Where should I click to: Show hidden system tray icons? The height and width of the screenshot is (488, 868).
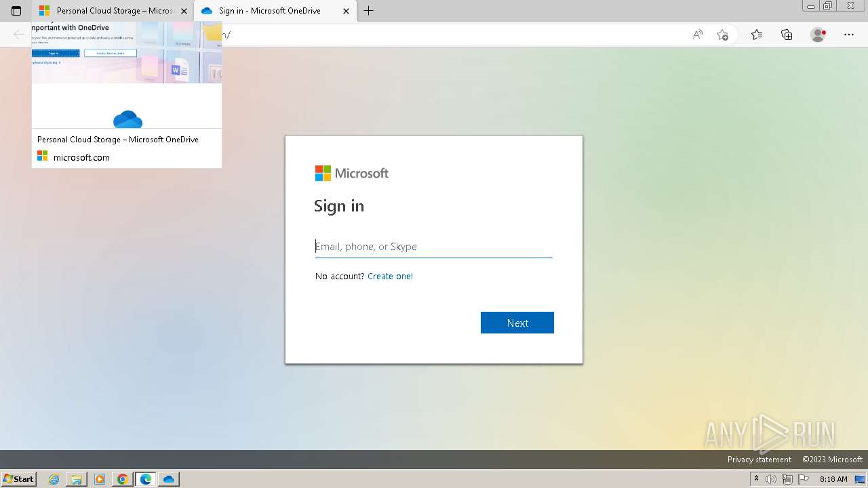(x=756, y=479)
